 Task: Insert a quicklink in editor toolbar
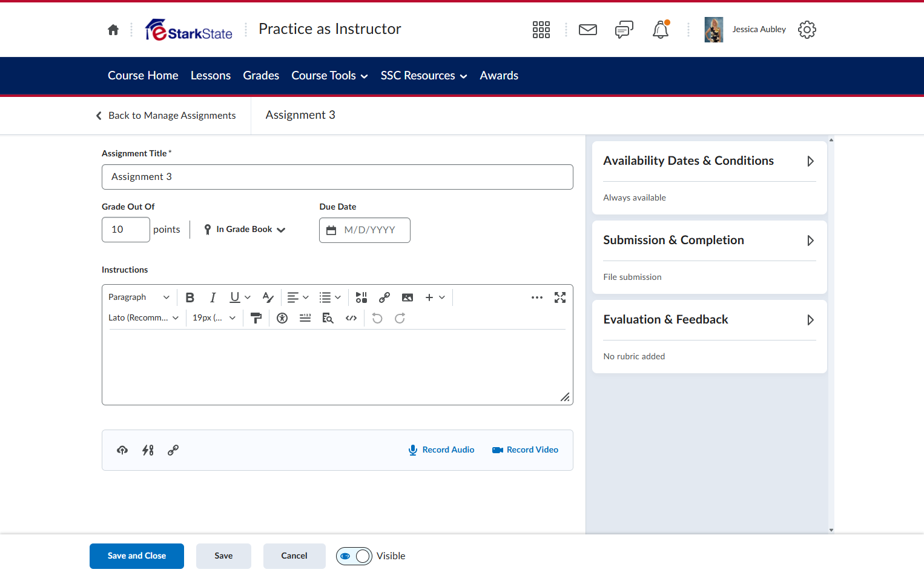384,297
